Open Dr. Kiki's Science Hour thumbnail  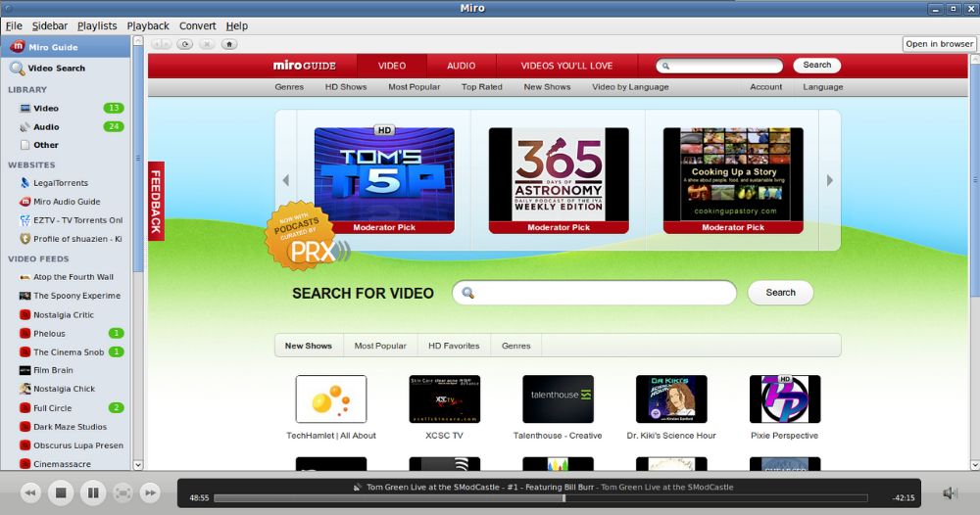click(671, 398)
